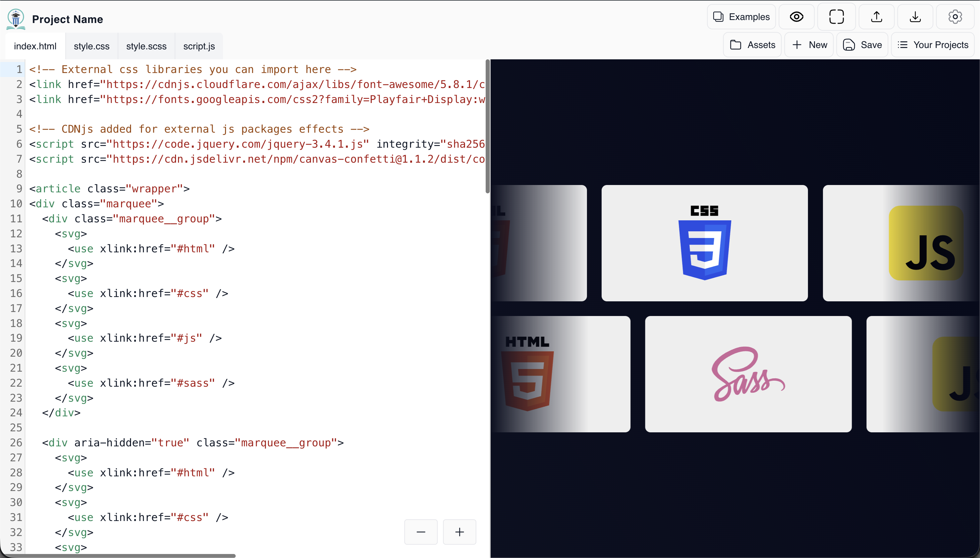980x558 pixels.
Task: Open the settings gear icon
Action: click(955, 17)
